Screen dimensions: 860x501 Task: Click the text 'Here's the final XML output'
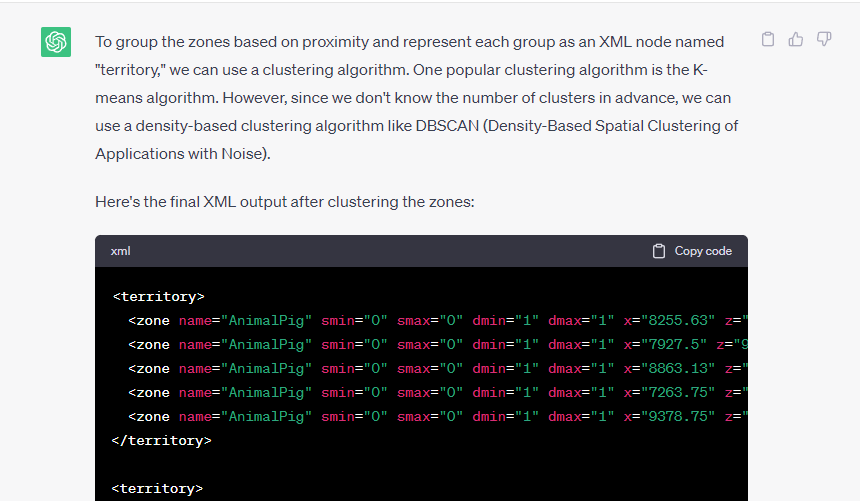point(189,202)
